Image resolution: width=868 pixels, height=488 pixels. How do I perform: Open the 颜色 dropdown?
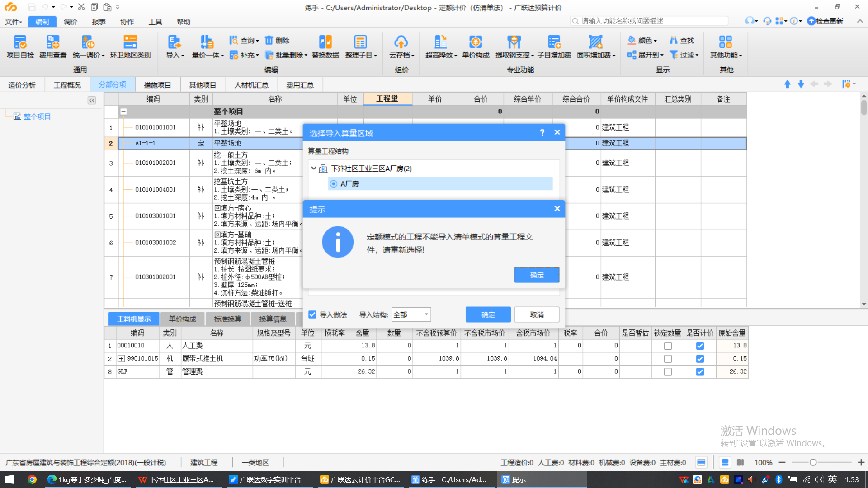pos(642,40)
